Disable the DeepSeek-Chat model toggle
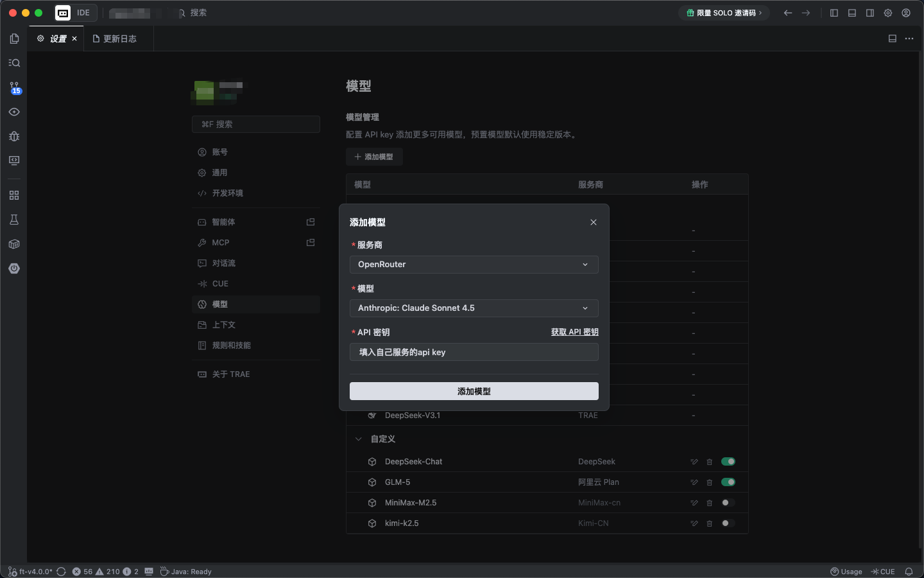 pyautogui.click(x=728, y=461)
